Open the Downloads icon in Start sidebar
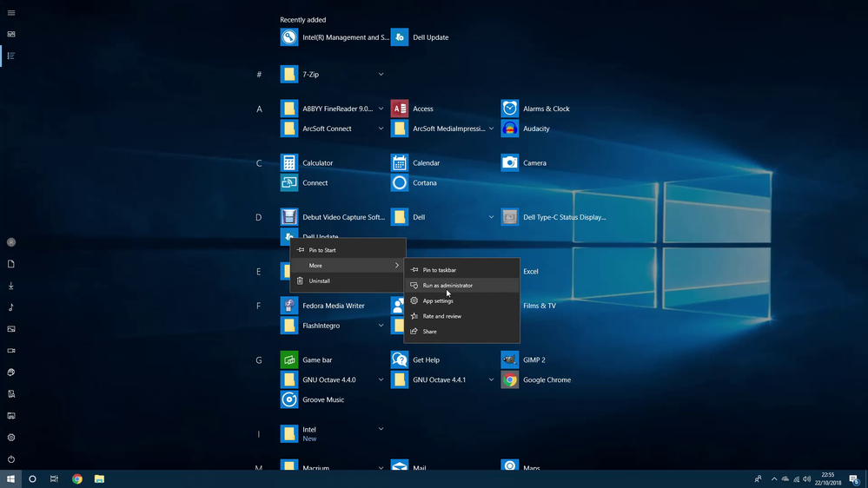Viewport: 868px width, 488px height. point(11,286)
